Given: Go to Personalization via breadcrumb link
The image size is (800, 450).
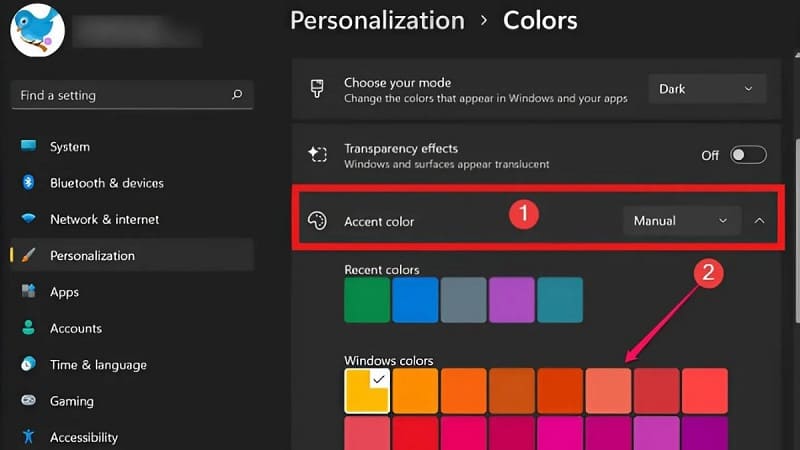Looking at the screenshot, I should coord(377,20).
